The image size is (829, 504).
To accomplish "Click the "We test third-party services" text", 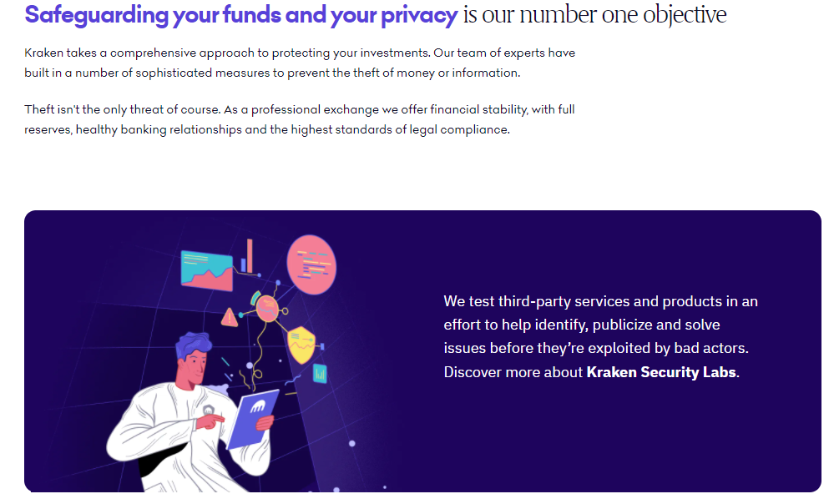I will pos(600,325).
